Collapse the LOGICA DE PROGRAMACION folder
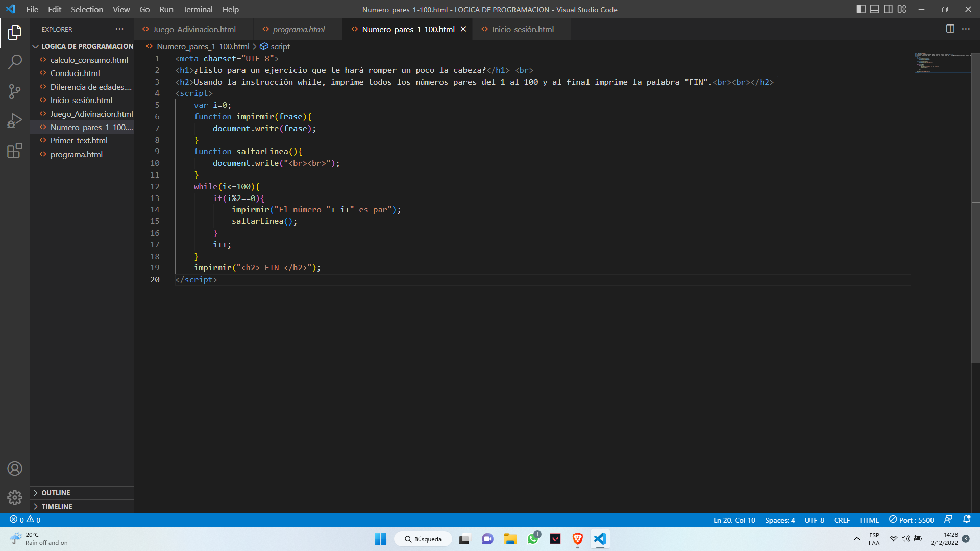Viewport: 980px width, 551px height. [82, 46]
